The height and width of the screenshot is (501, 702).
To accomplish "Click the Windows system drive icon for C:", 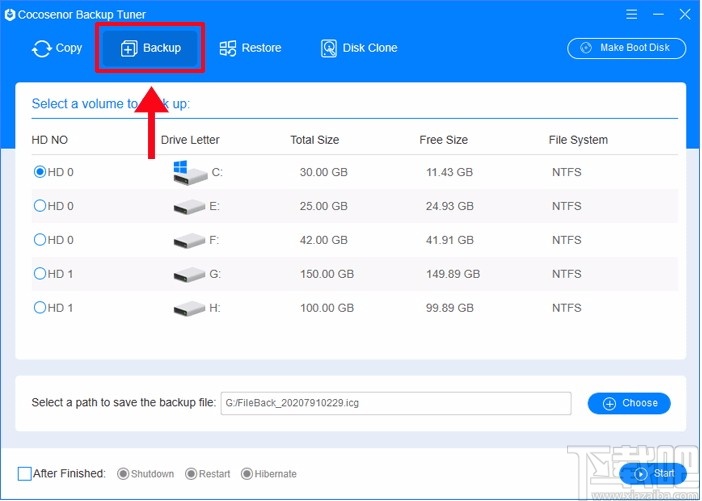I will (x=190, y=172).
